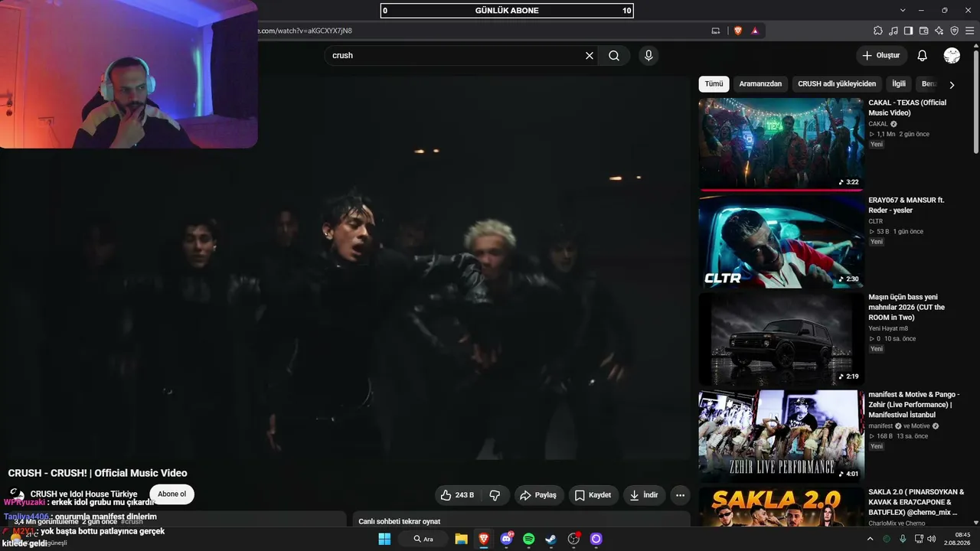Viewport: 980px width, 551px height.
Task: Like the video with the thumbs-up button
Action: tap(458, 495)
